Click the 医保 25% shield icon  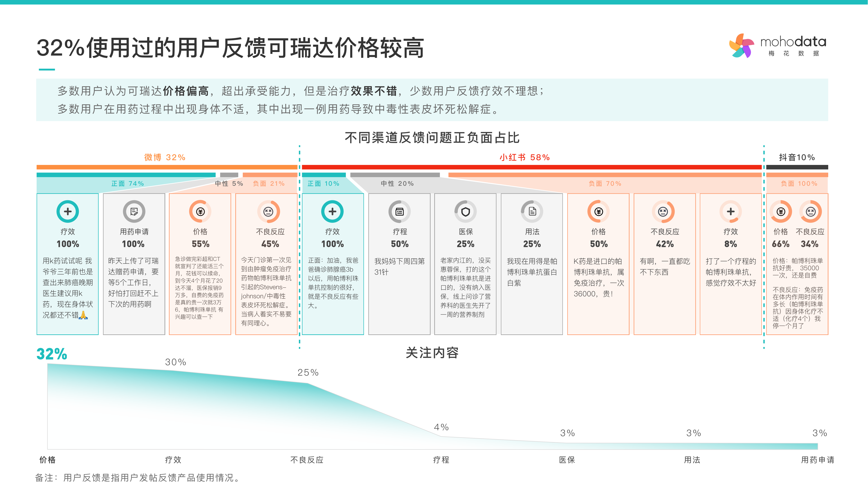point(466,212)
